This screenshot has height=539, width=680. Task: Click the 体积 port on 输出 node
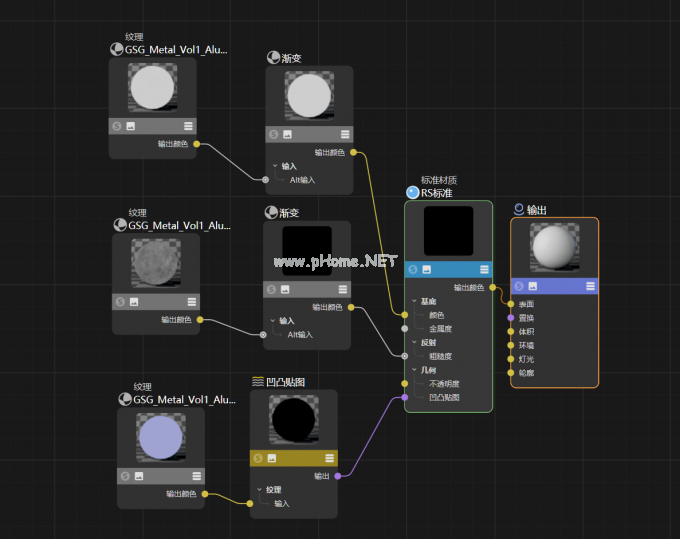(x=511, y=332)
